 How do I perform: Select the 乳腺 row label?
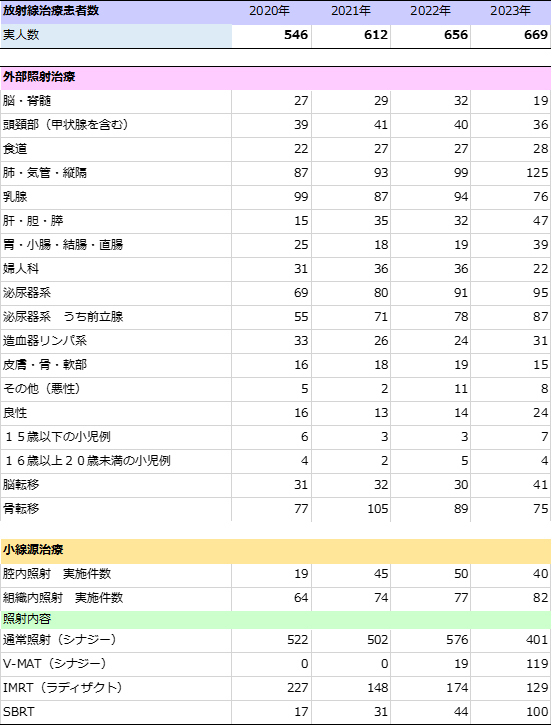coord(15,197)
